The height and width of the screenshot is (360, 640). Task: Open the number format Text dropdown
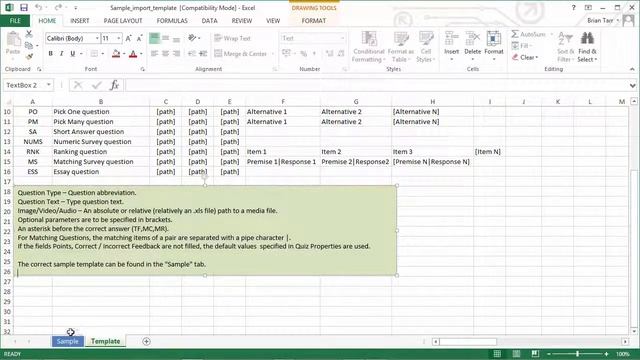342,38
